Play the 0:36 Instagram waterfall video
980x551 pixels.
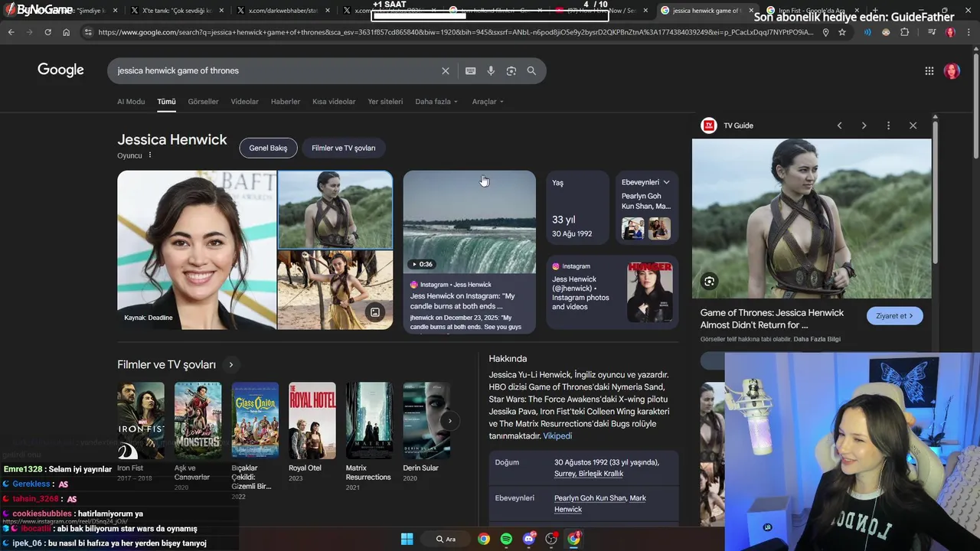(x=469, y=222)
